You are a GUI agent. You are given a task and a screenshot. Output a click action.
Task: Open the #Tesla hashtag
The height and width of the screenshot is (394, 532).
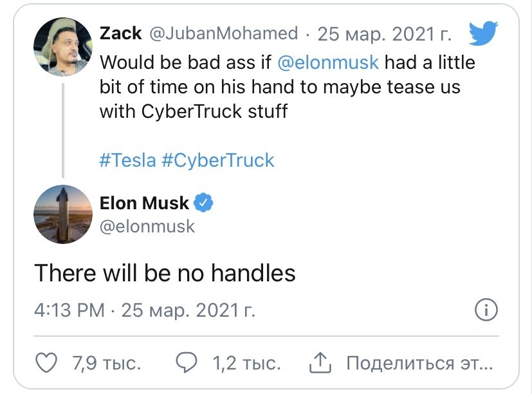coord(128,160)
